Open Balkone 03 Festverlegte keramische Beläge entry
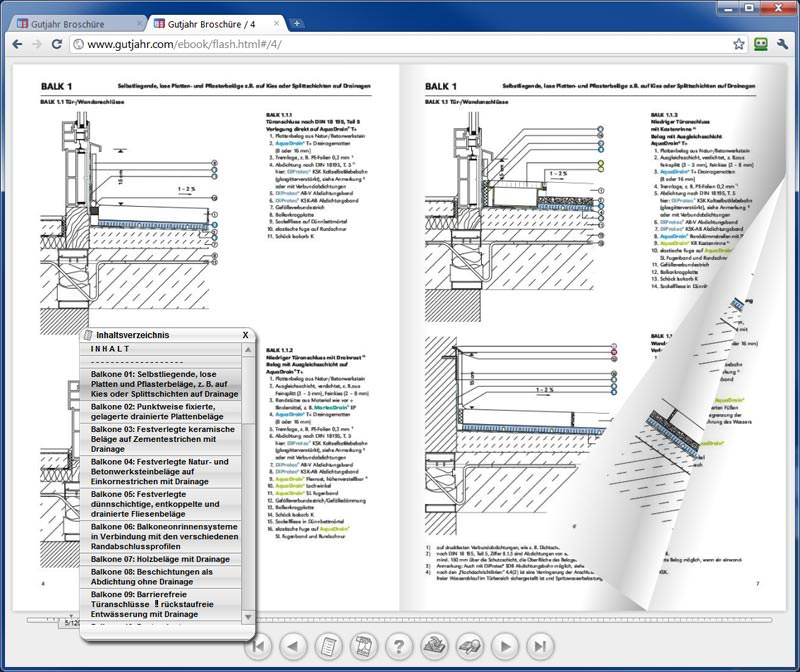Viewport: 800px width, 672px height. tap(160, 439)
